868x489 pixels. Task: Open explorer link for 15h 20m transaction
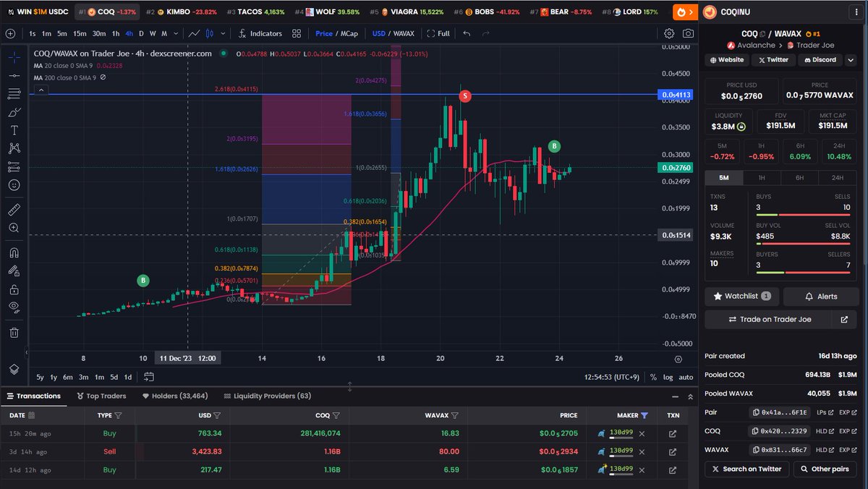pos(673,433)
